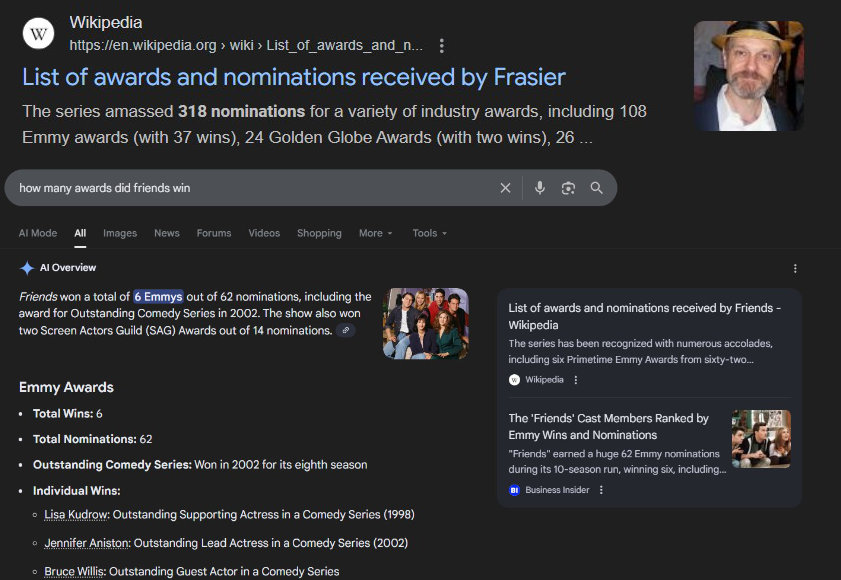Click the magnifying glass search icon
This screenshot has width=841, height=580.
pos(596,188)
